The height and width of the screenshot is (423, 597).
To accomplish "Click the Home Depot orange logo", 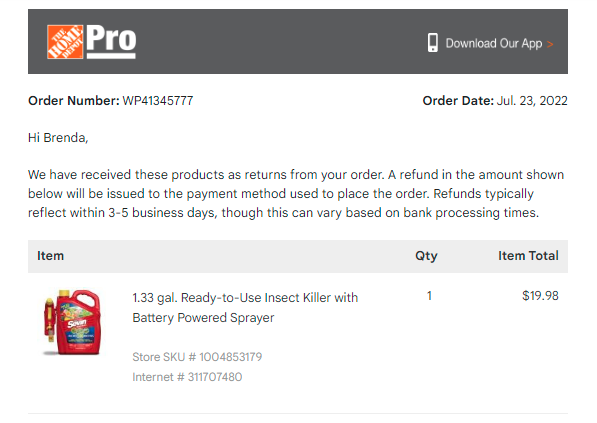I will 65,42.
